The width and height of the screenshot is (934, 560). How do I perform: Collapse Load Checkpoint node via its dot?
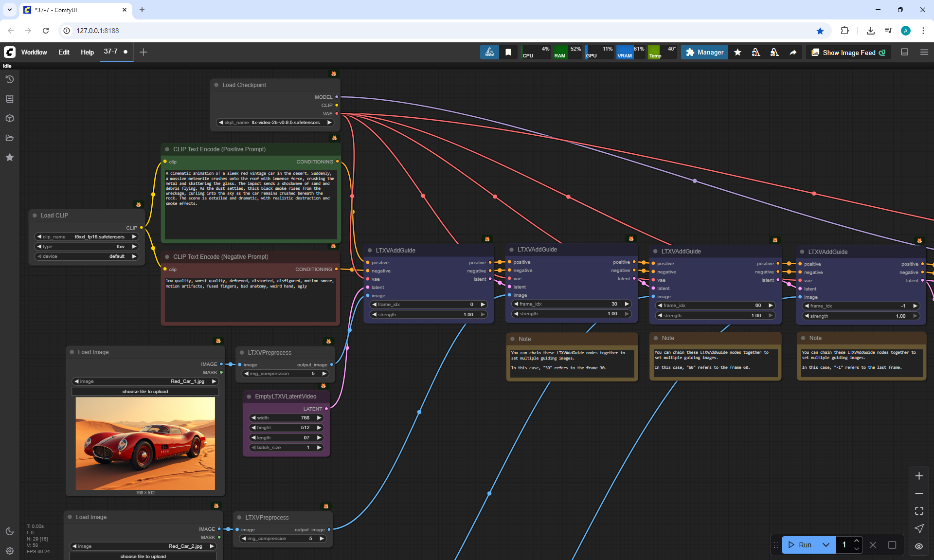point(216,85)
